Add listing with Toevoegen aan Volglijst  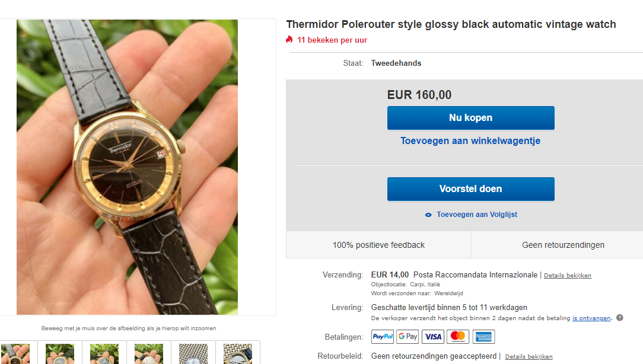476,215
